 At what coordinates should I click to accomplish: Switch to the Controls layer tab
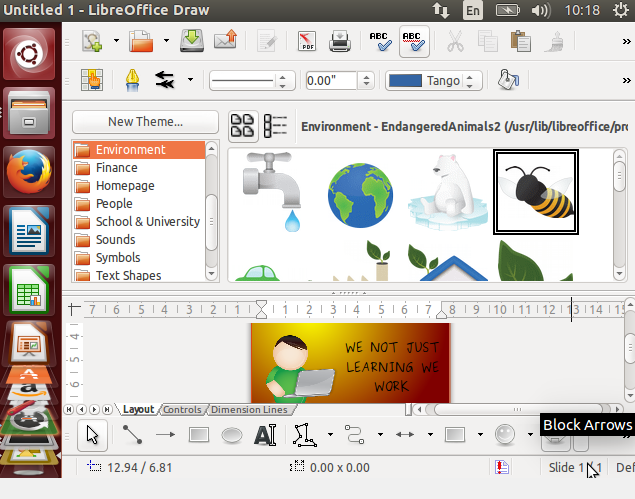pos(182,409)
